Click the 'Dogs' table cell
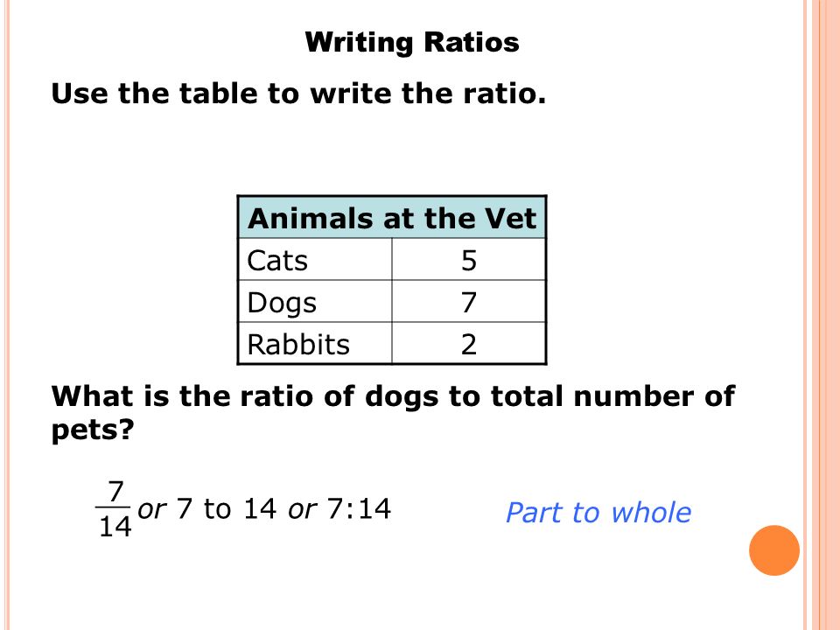 tap(315, 302)
